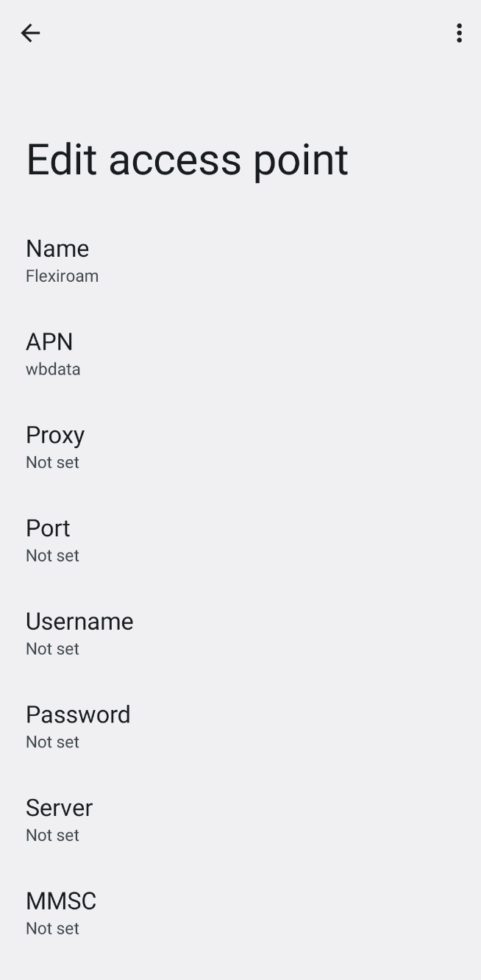This screenshot has width=481, height=980.
Task: Tap 'Not set' under MMSC
Action: 52,928
